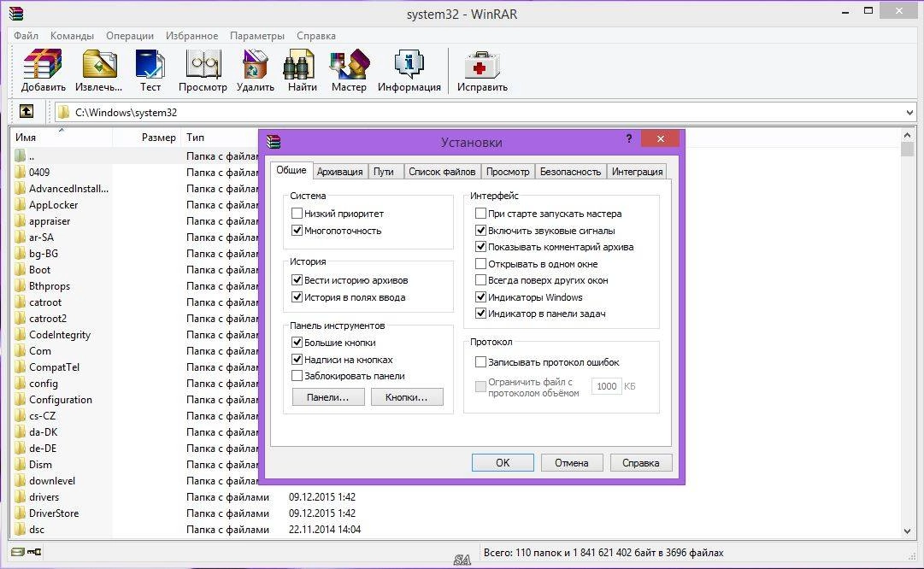Open the Файл menu
The height and width of the screenshot is (569, 924).
26,35
